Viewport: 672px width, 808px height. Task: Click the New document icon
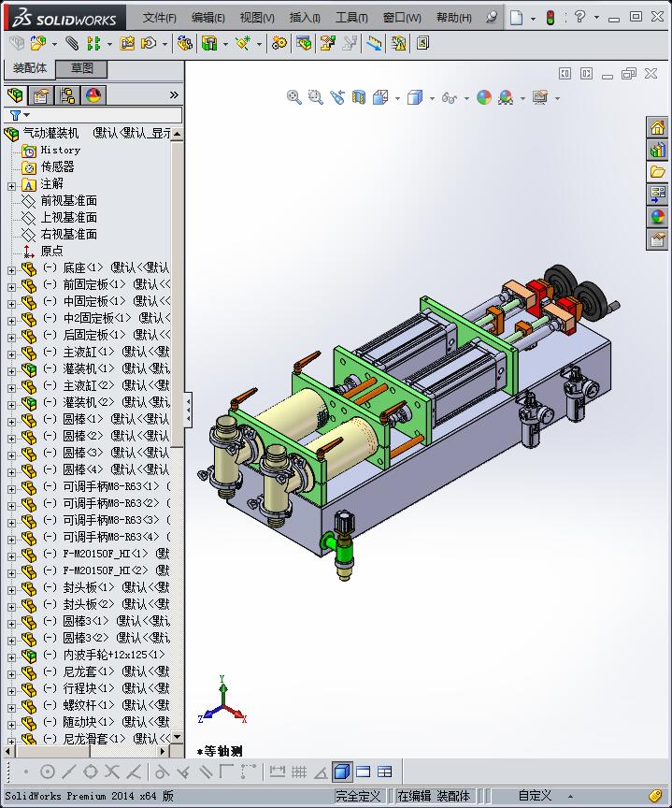coord(516,18)
